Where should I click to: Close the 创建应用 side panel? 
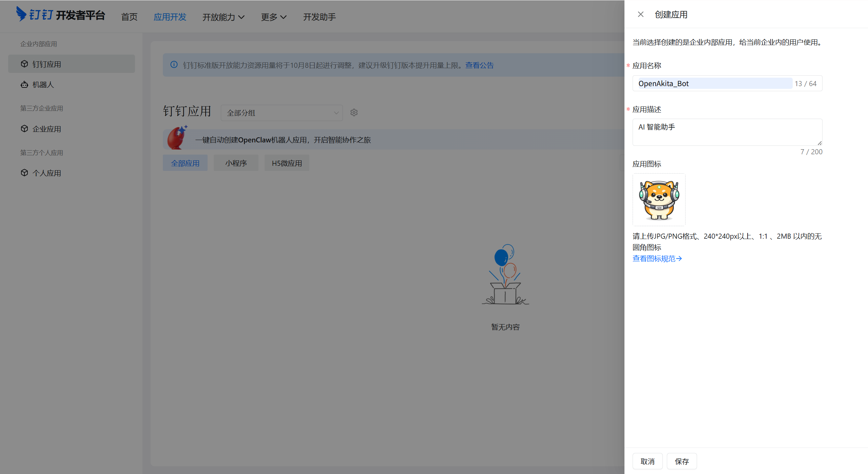(640, 14)
